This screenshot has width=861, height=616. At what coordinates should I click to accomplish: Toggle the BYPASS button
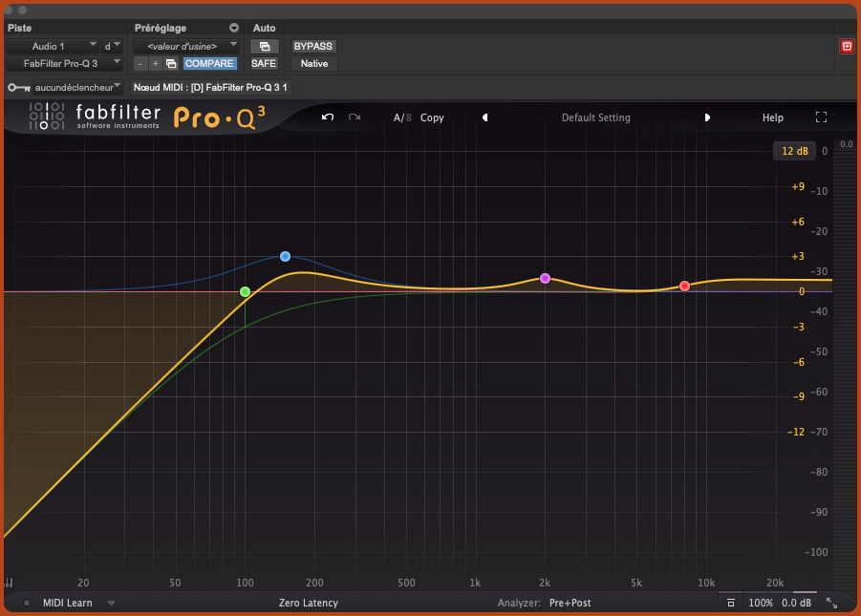pyautogui.click(x=314, y=46)
